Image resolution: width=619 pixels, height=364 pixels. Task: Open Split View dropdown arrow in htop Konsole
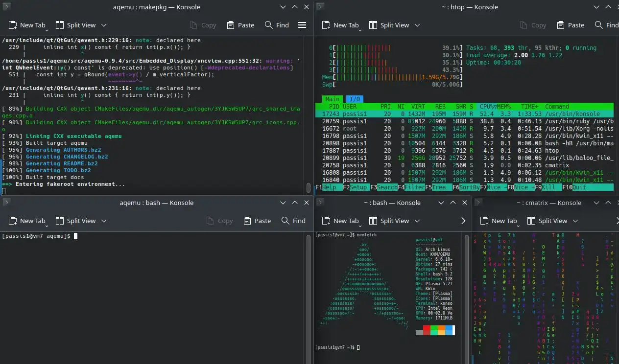[417, 25]
